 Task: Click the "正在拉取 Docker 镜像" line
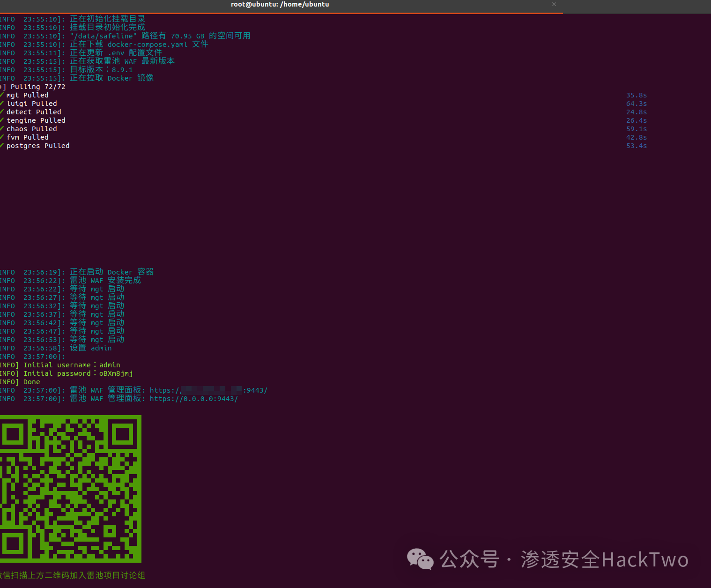77,78
